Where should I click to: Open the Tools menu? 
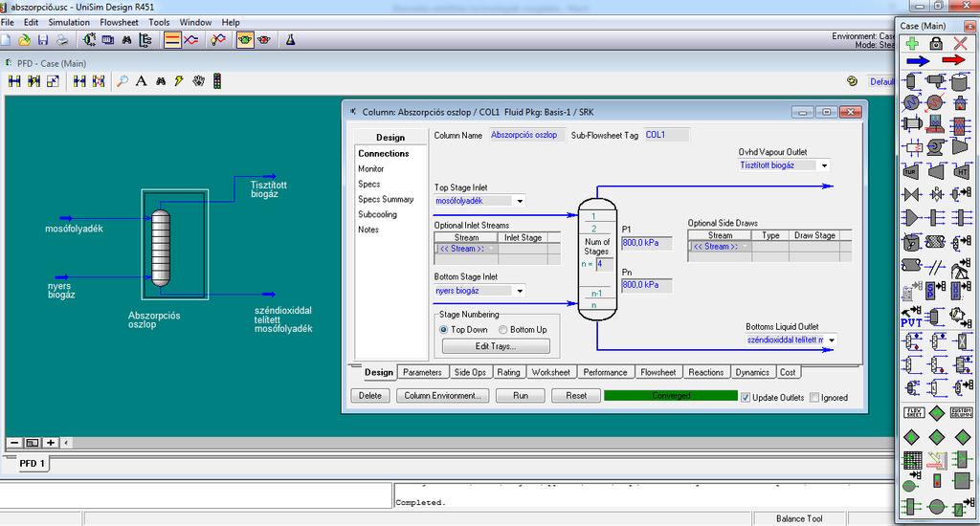coord(159,23)
